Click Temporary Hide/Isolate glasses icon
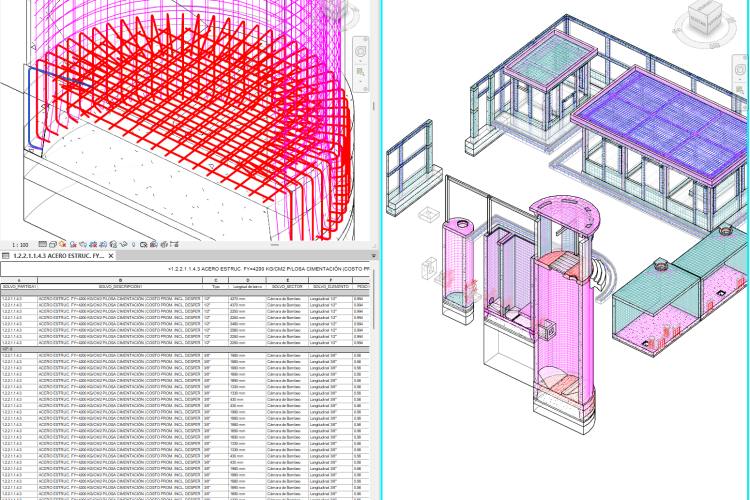750x500 pixels. pyautogui.click(x=123, y=244)
